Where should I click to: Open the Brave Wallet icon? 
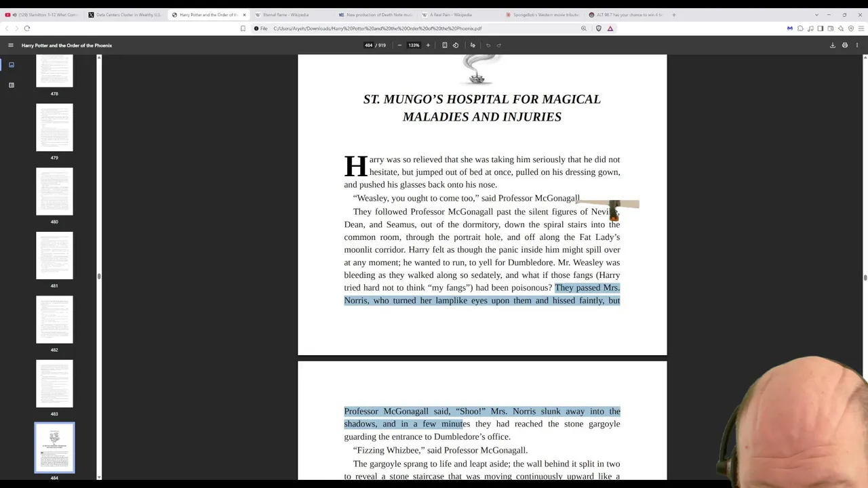point(831,28)
